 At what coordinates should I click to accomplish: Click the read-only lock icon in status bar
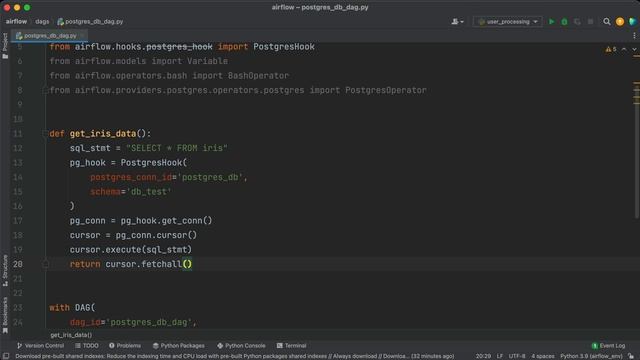631,356
